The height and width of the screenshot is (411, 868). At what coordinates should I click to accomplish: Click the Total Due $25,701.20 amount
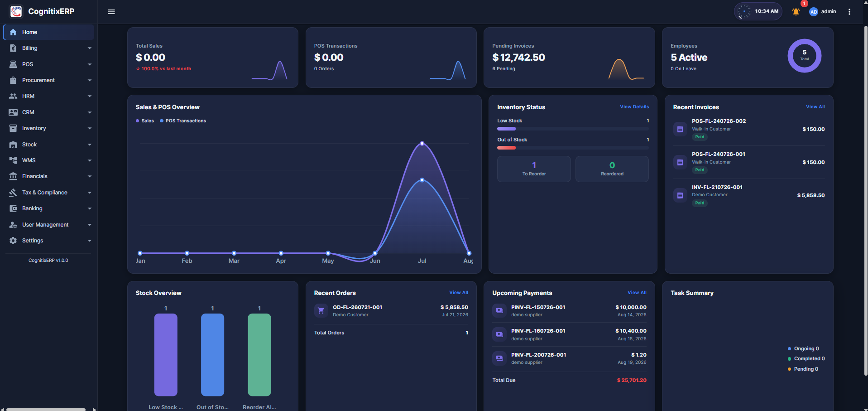coord(632,380)
